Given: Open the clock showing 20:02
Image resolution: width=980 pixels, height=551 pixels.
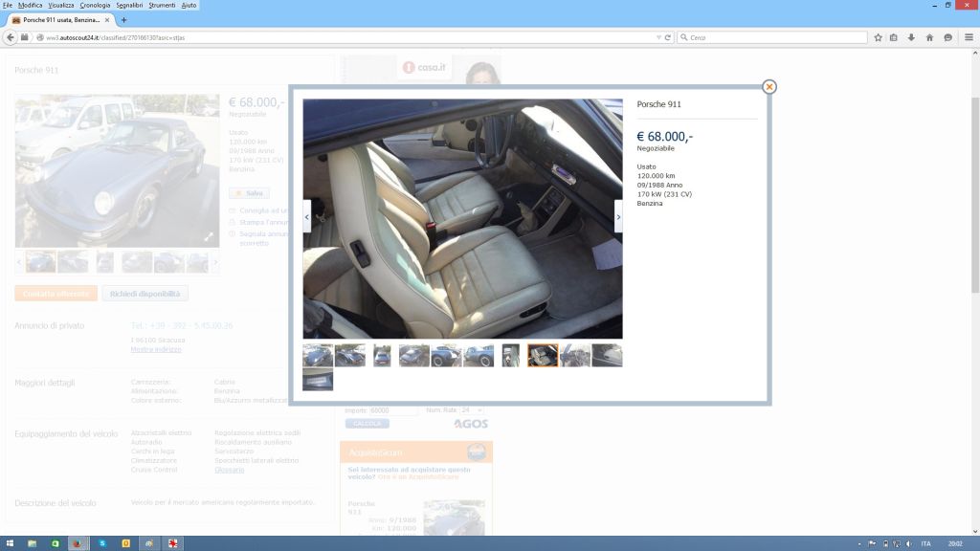Looking at the screenshot, I should point(955,544).
